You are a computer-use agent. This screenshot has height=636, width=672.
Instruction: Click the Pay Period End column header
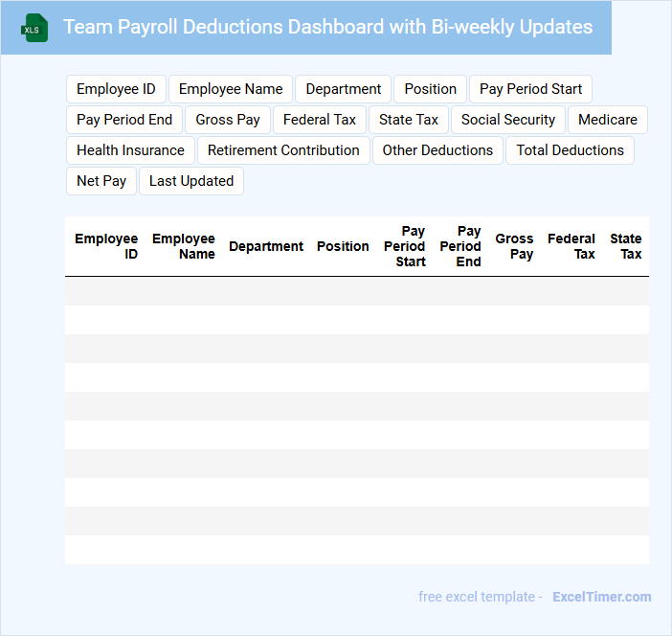coord(460,246)
